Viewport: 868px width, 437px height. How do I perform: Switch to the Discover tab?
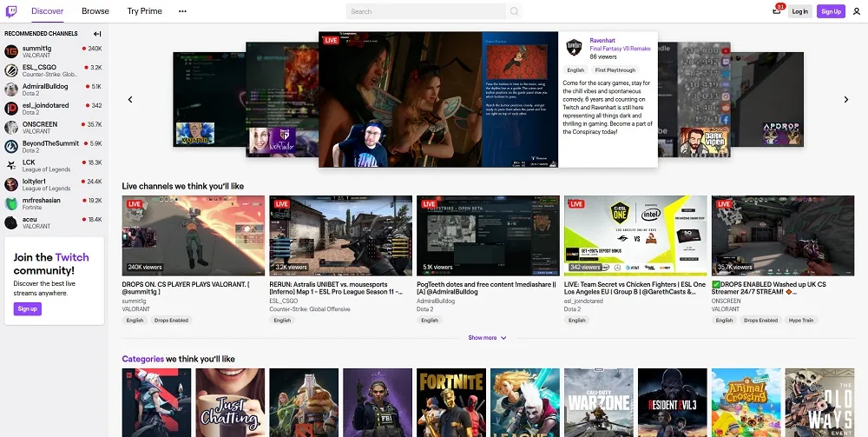pos(48,11)
